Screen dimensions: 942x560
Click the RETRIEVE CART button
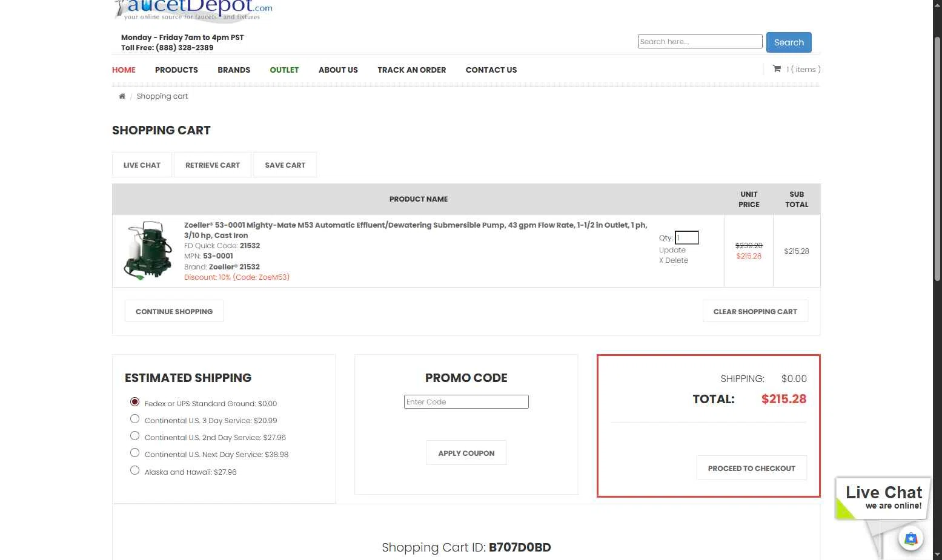point(213,165)
